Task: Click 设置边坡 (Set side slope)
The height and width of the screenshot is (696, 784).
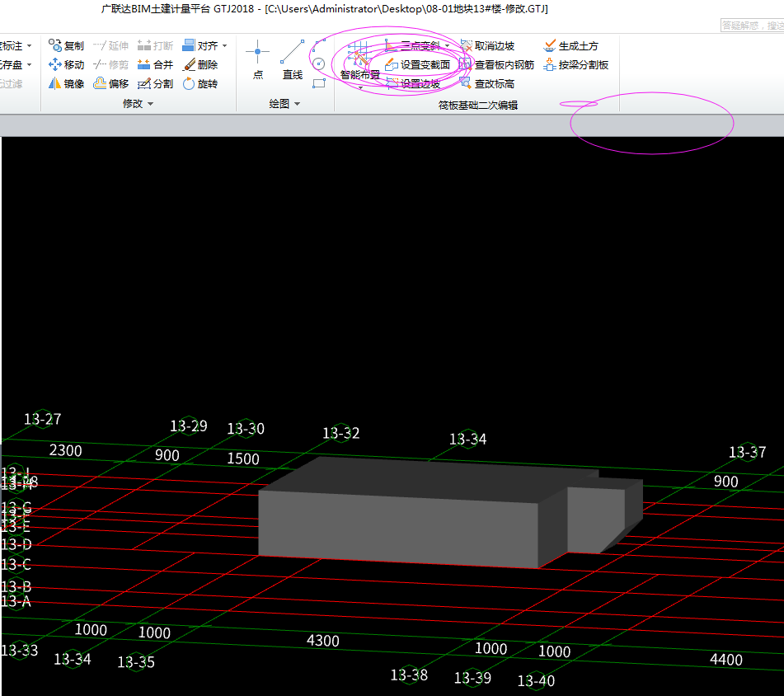Action: click(x=413, y=83)
